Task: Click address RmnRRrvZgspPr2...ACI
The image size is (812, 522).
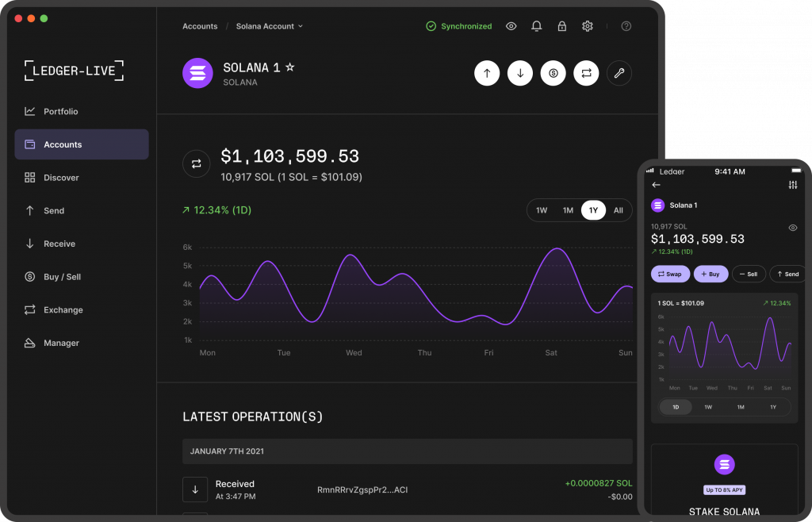Action: tap(362, 490)
